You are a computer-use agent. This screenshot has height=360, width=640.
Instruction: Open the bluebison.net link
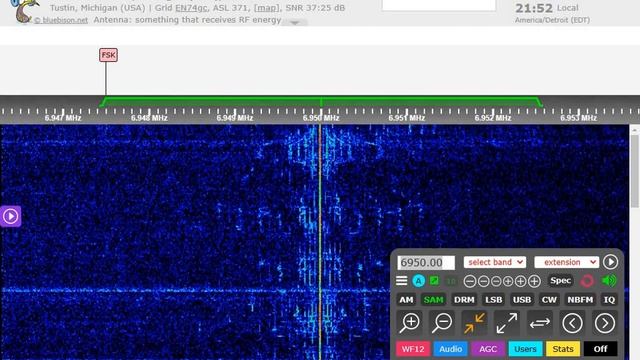pyautogui.click(x=61, y=20)
